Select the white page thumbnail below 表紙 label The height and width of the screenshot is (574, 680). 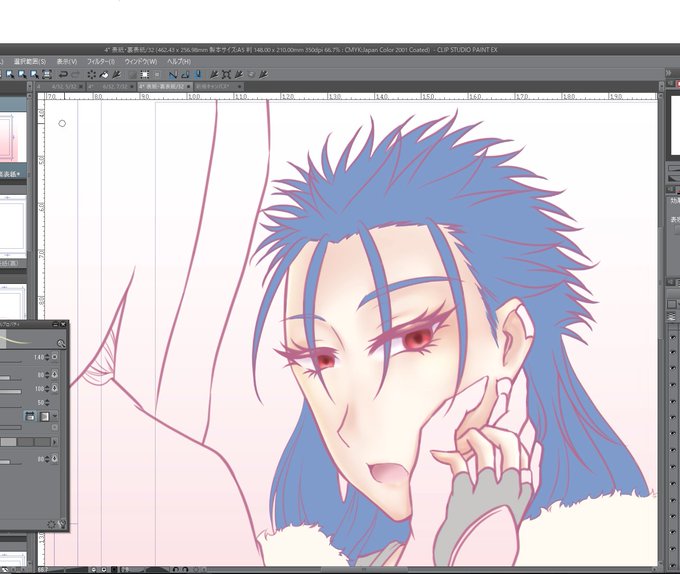13,227
